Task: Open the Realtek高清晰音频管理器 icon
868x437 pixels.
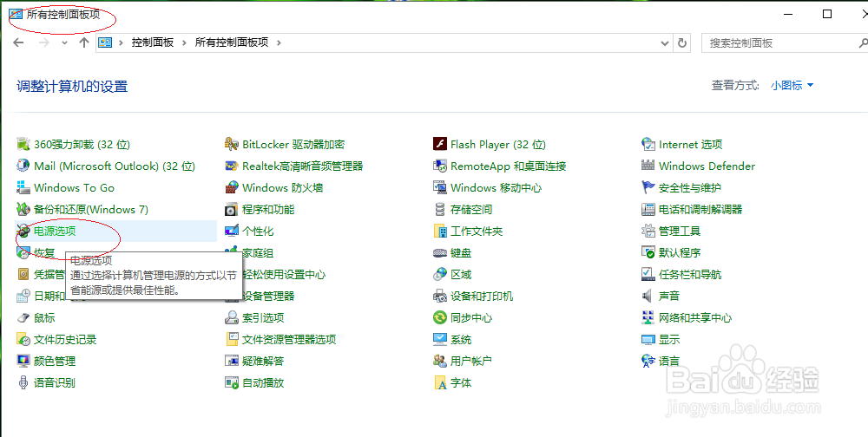Action: (x=232, y=166)
